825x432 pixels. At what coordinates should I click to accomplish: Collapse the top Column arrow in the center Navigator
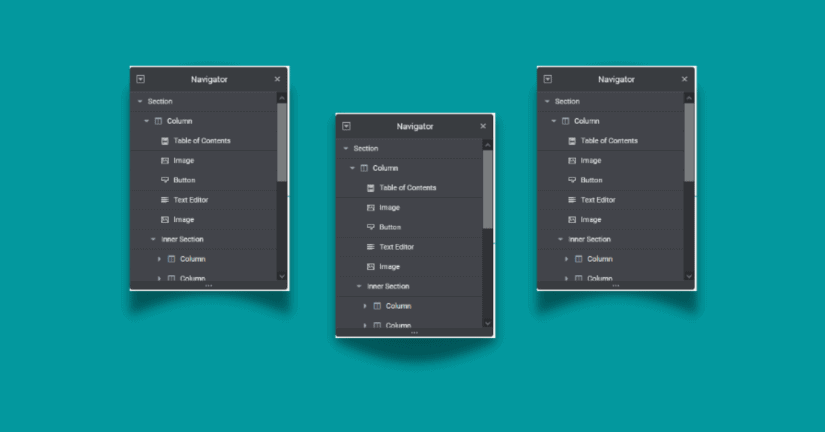point(352,168)
